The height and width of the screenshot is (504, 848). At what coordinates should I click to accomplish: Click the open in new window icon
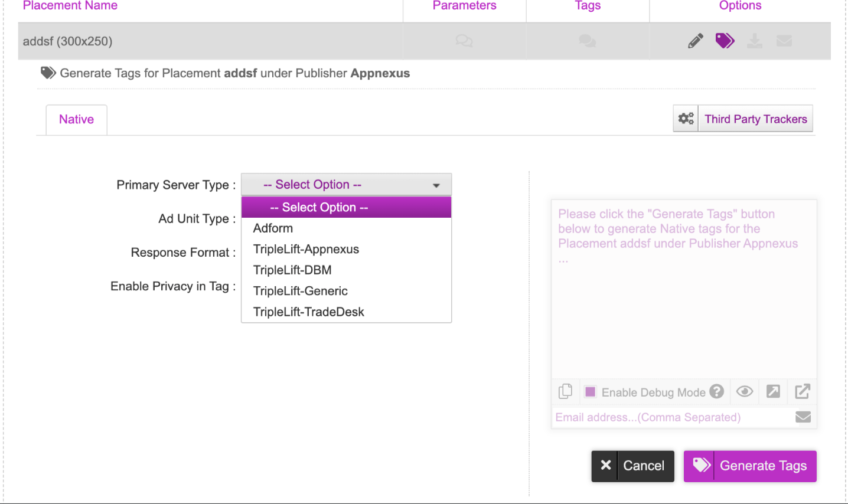(x=803, y=391)
